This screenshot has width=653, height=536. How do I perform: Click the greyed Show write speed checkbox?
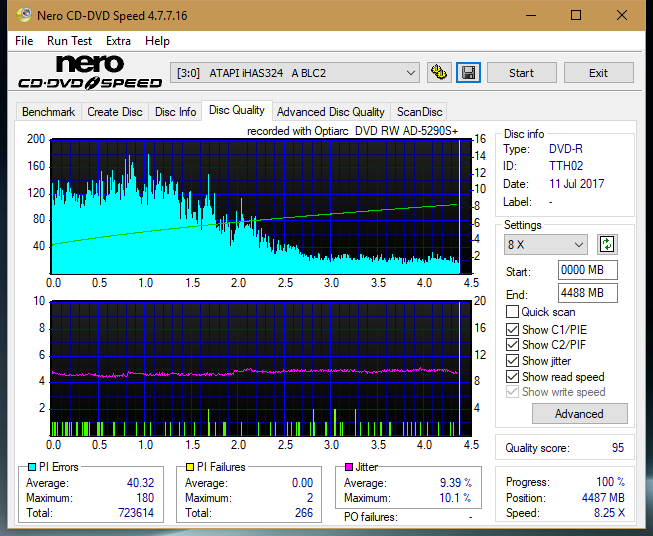512,392
